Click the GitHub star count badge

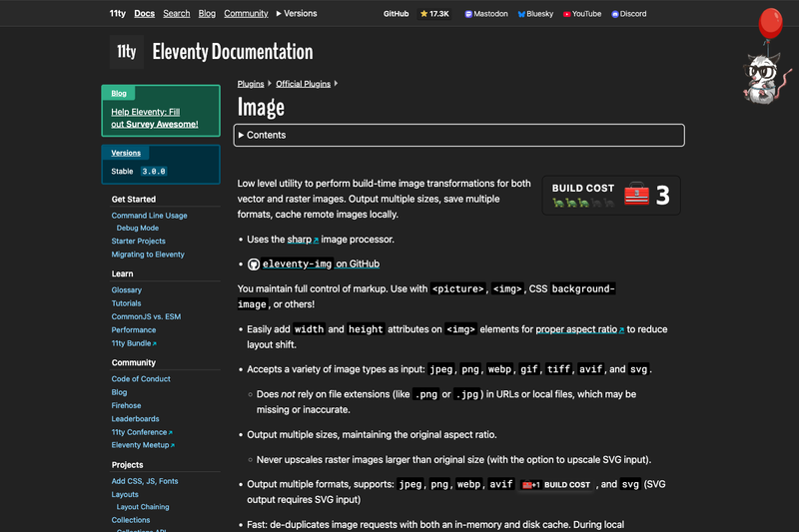434,14
